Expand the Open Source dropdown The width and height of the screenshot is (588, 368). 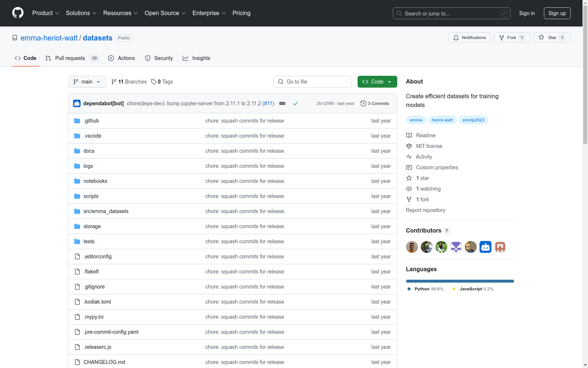165,13
